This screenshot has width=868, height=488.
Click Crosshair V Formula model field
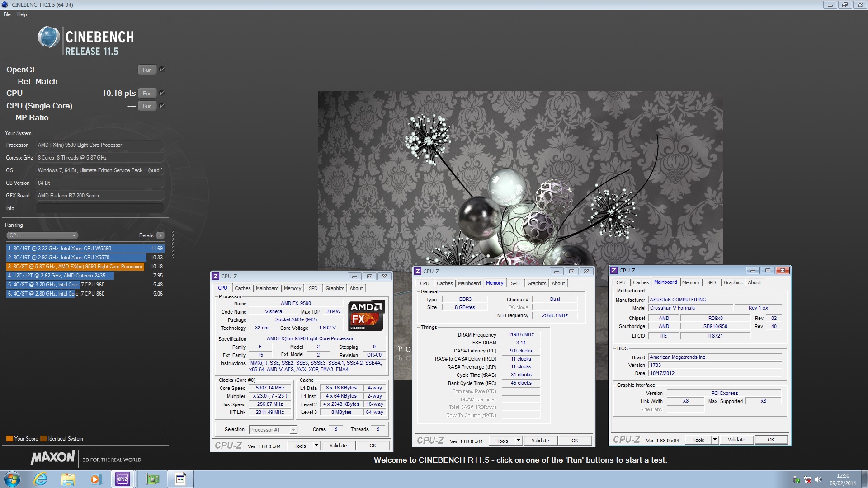pos(690,308)
